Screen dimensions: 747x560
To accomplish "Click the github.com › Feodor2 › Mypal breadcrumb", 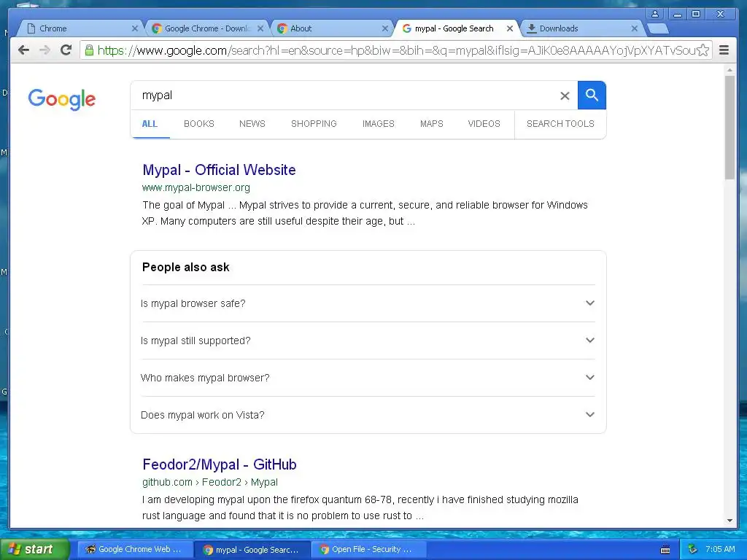I will tap(210, 482).
